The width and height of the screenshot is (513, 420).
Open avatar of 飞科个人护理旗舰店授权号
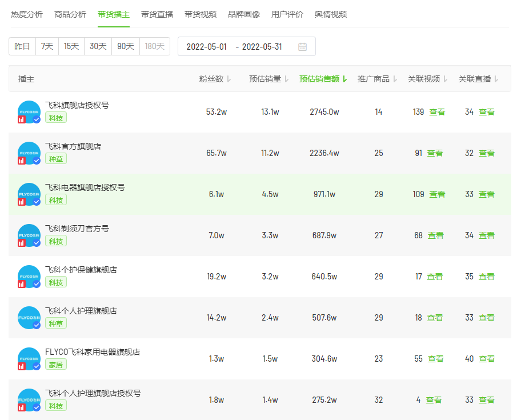[x=29, y=400]
